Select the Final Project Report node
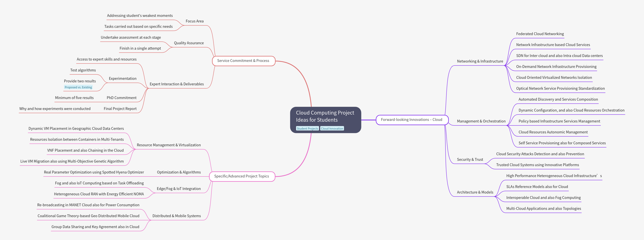This screenshot has width=644, height=240. (x=120, y=108)
